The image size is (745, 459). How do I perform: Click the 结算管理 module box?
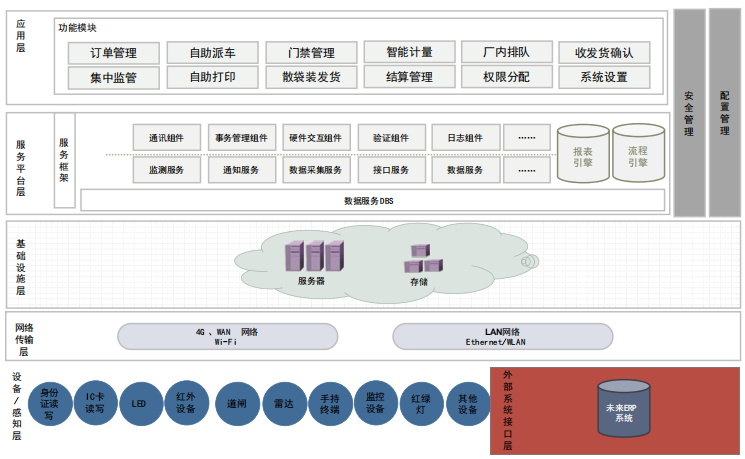tap(410, 77)
